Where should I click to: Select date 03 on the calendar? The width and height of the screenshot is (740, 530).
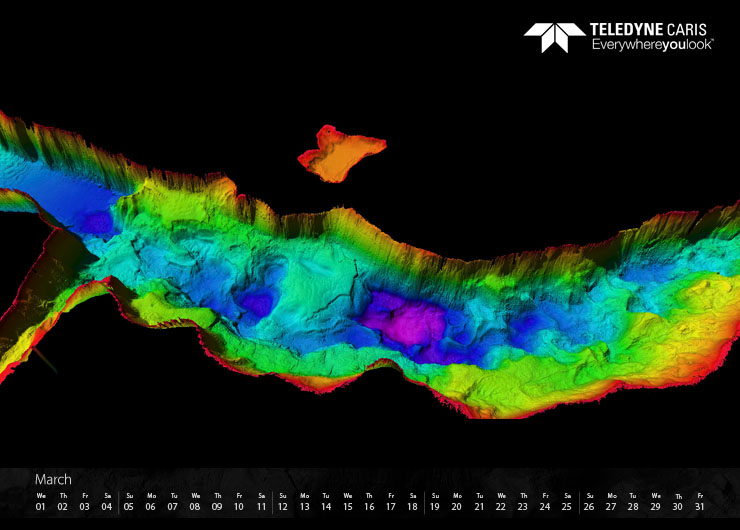[x=84, y=506]
